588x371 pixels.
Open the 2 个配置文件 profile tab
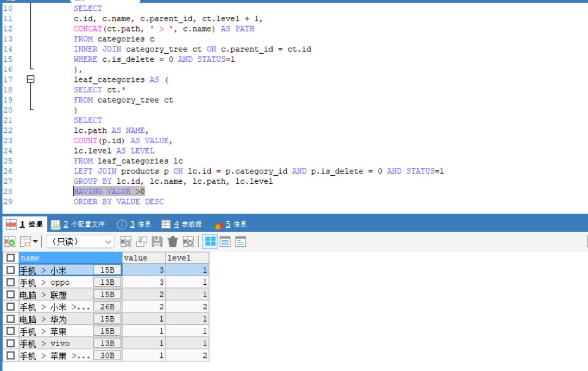click(x=78, y=225)
